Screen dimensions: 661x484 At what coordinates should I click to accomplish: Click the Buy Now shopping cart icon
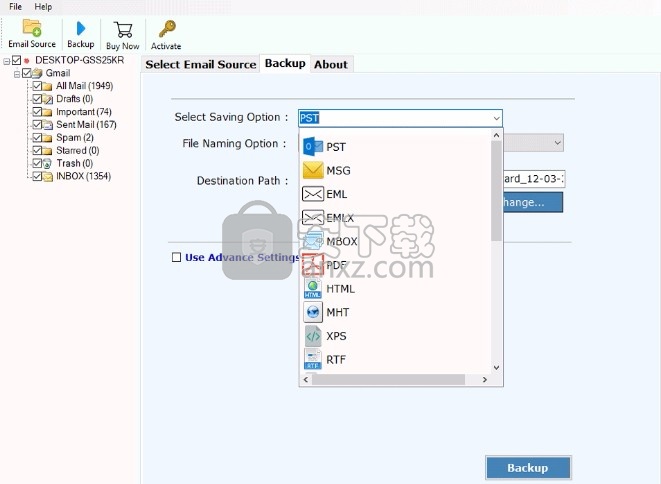[123, 30]
